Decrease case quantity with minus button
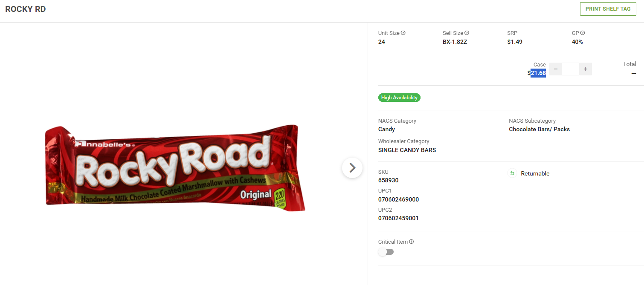The image size is (644, 285). (x=555, y=69)
